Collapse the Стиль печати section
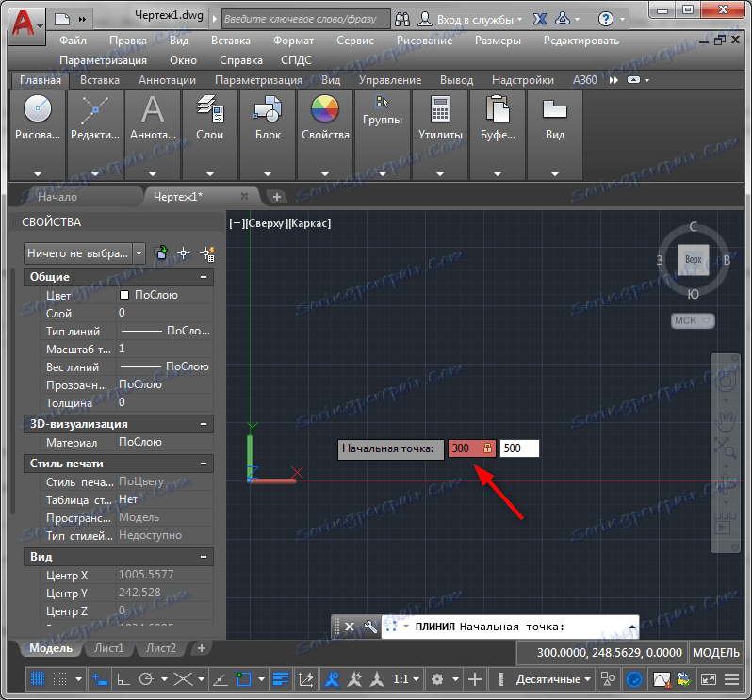The image size is (752, 700). pos(204,464)
